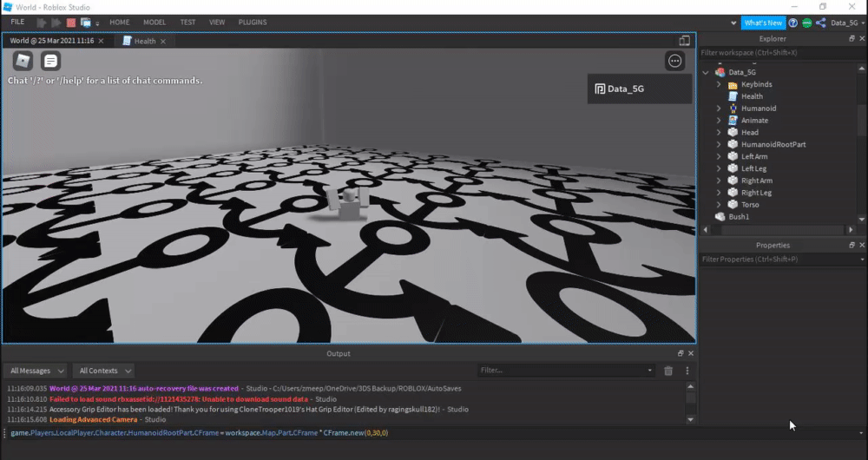Switch to the HOME ribbon tab
This screenshot has height=460, width=868.
[x=120, y=23]
